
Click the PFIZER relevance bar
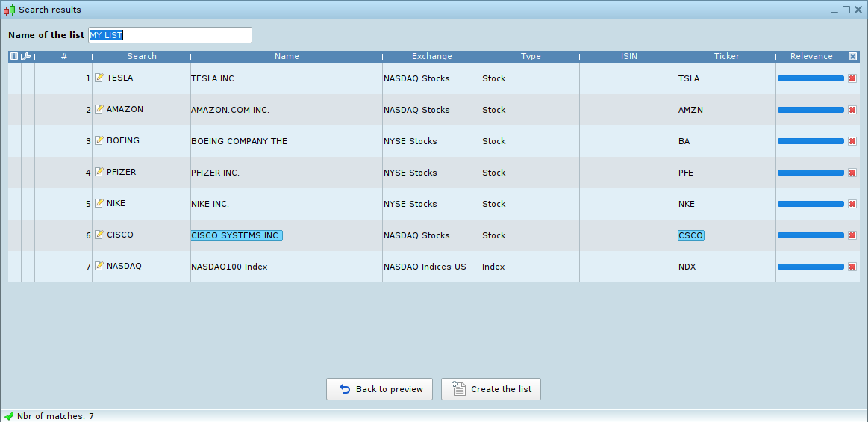tap(811, 173)
